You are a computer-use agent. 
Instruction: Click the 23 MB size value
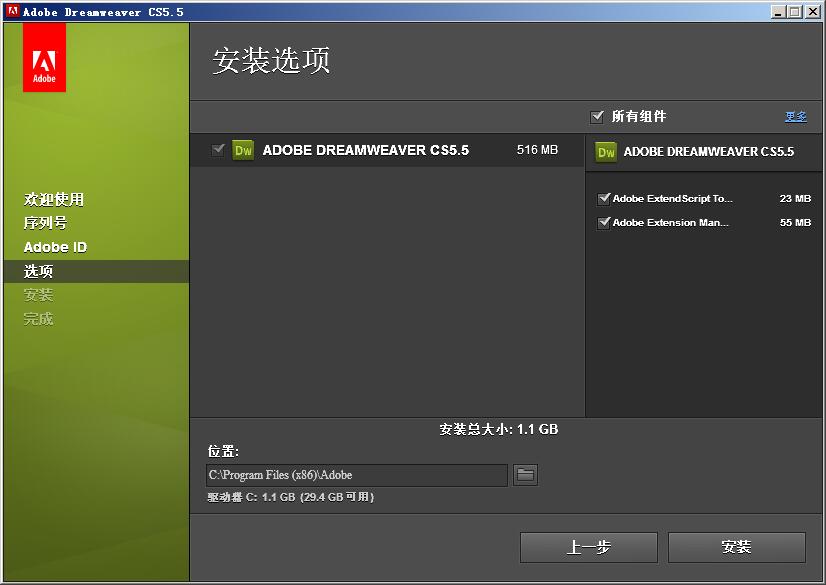click(x=795, y=199)
